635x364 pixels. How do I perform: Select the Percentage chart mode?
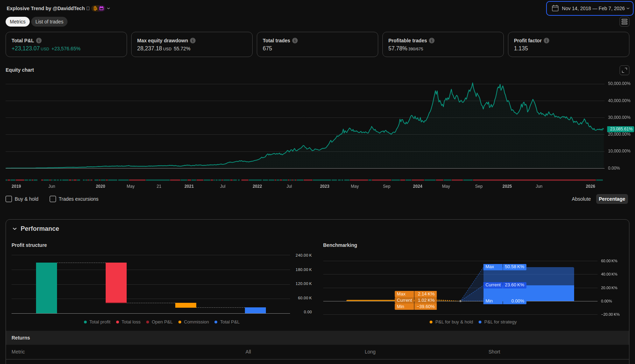click(612, 199)
